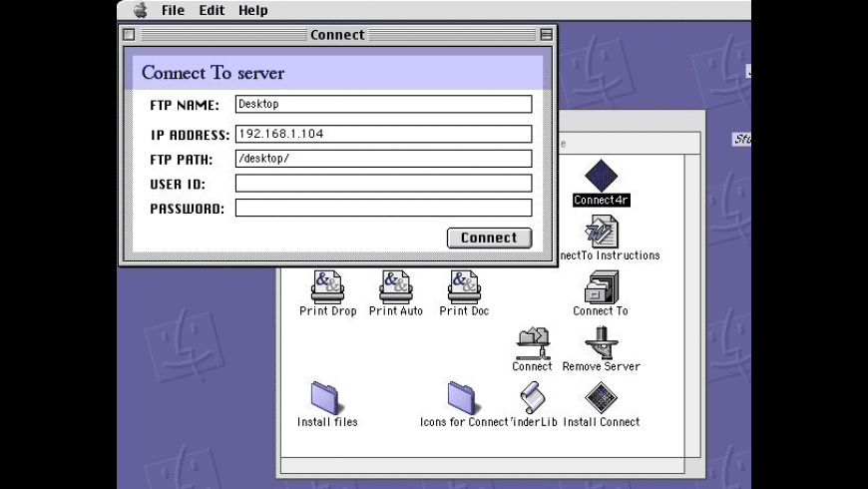Select the Remove Server icon
The height and width of the screenshot is (489, 868).
(602, 342)
